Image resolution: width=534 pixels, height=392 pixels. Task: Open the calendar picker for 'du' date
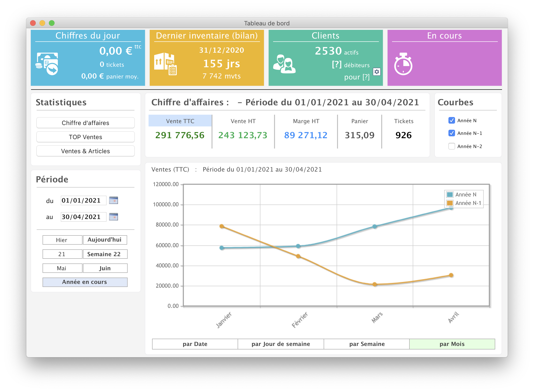pyautogui.click(x=114, y=200)
